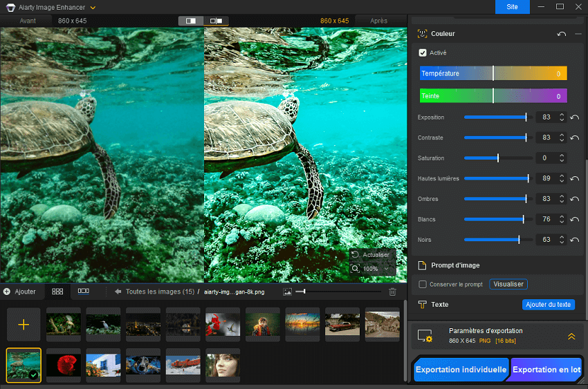Switch to grid thumbnail view

(x=57, y=292)
